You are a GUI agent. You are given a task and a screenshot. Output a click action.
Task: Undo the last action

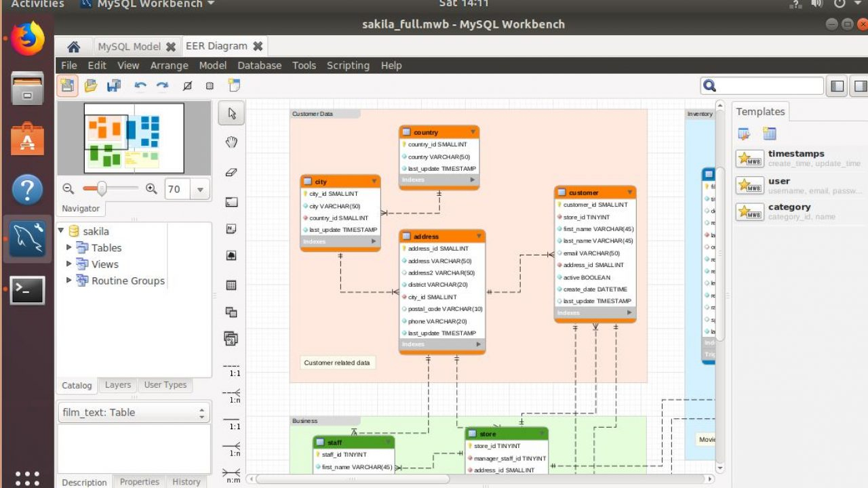click(x=140, y=86)
